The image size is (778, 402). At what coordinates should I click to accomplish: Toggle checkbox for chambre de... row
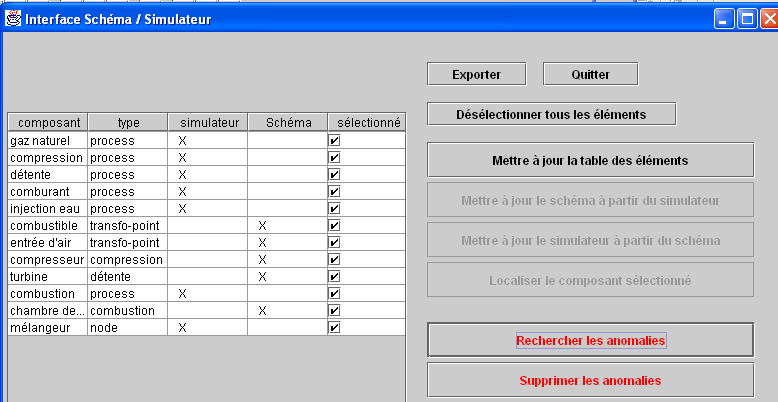[334, 311]
